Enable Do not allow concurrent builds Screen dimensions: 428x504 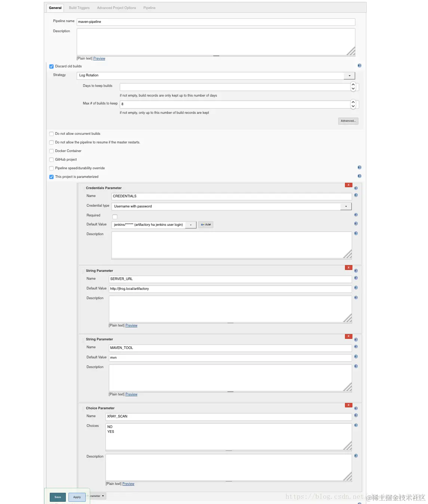coord(51,134)
